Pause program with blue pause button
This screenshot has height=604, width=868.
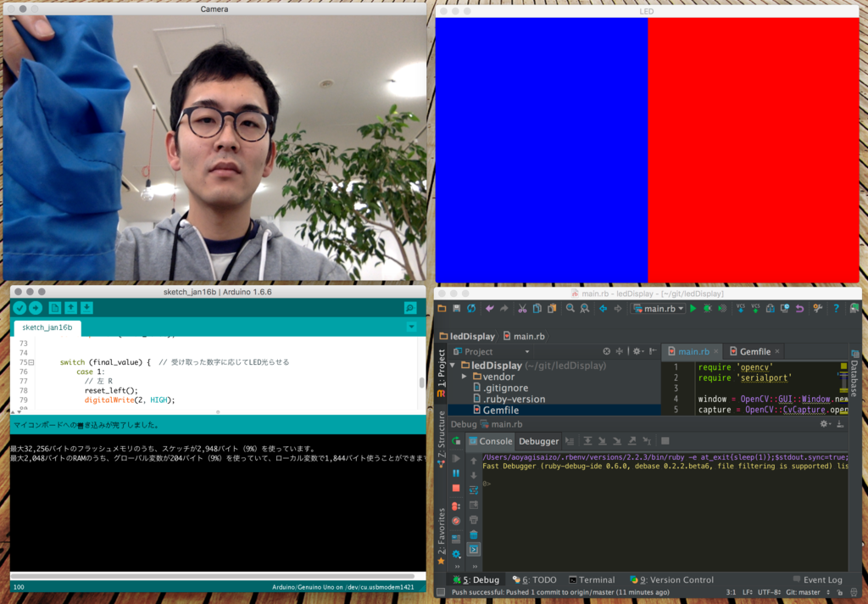click(x=456, y=473)
